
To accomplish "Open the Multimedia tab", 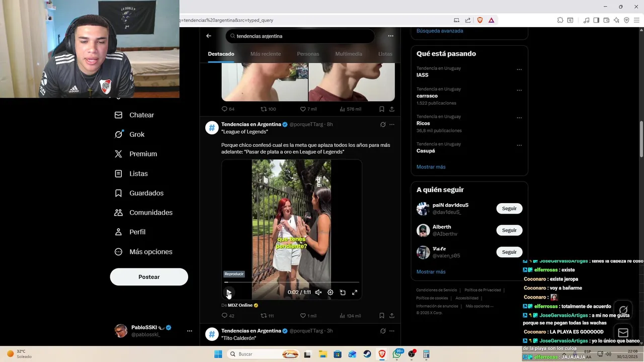I will (349, 54).
